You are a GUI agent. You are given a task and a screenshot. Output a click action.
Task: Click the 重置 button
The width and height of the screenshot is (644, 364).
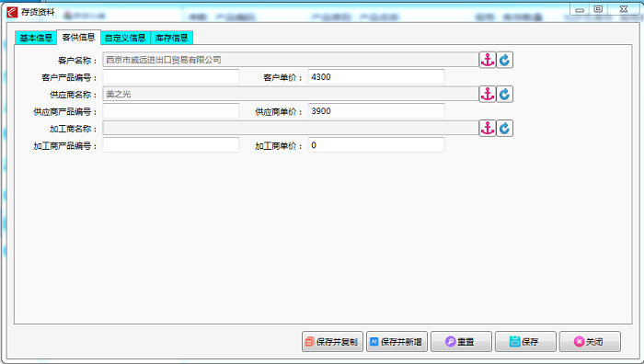coord(461,341)
